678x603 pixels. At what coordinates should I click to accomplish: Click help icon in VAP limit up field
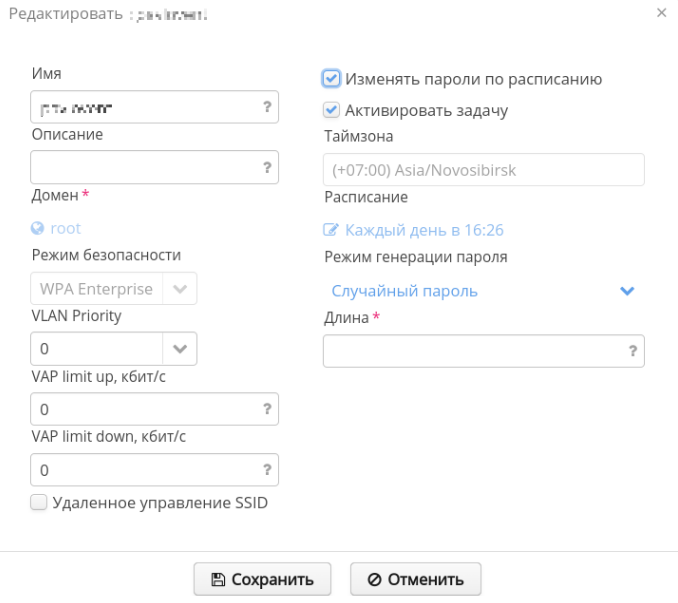[267, 409]
